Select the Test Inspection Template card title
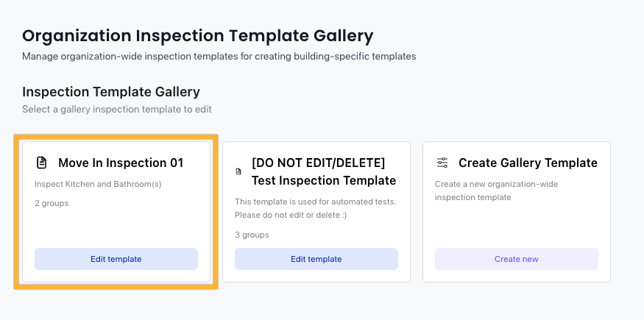Image resolution: width=644 pixels, height=320 pixels. [x=324, y=171]
